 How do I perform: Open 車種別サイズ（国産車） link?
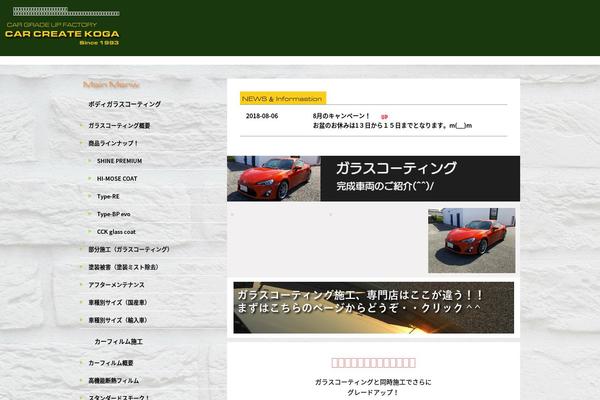(118, 302)
